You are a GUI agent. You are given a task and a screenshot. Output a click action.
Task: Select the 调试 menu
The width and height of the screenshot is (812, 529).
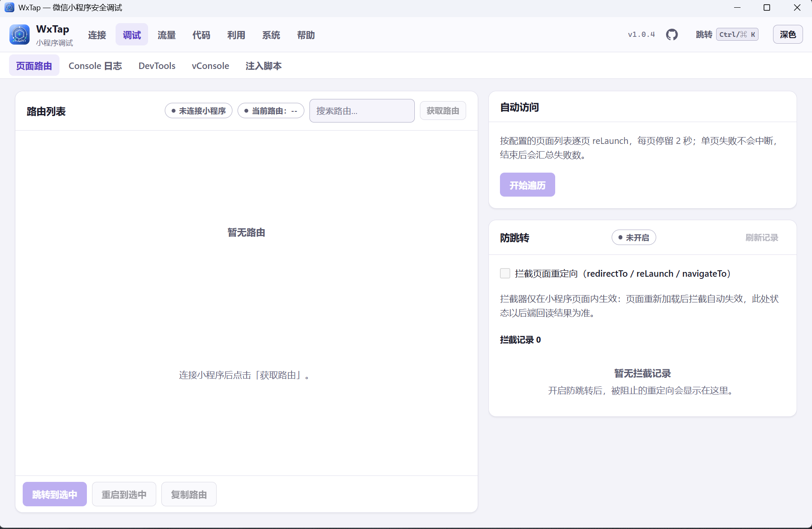pyautogui.click(x=132, y=35)
